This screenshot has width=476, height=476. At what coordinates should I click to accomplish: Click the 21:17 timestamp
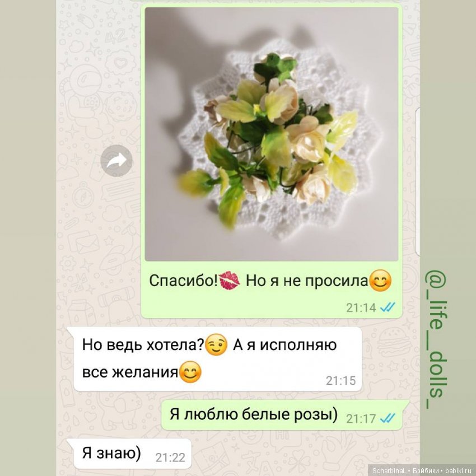click(x=361, y=419)
